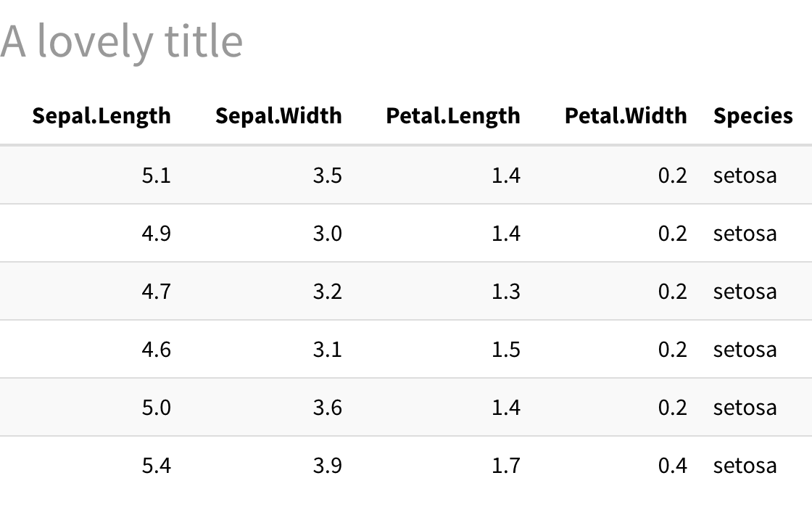The image size is (812, 515).
Task: Click the 4.9 Sepal.Length cell
Action: click(x=156, y=234)
